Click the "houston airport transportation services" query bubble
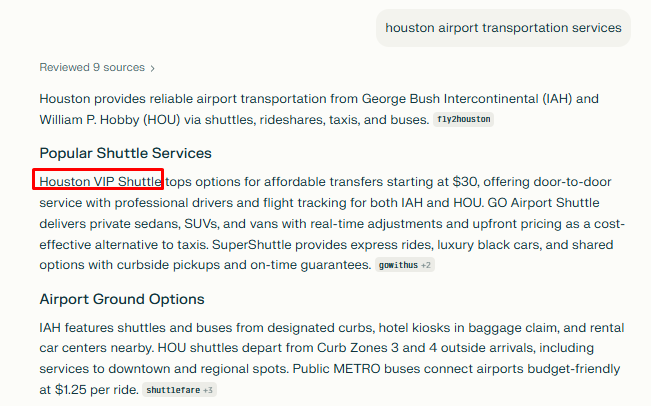The image size is (651, 406). [503, 28]
